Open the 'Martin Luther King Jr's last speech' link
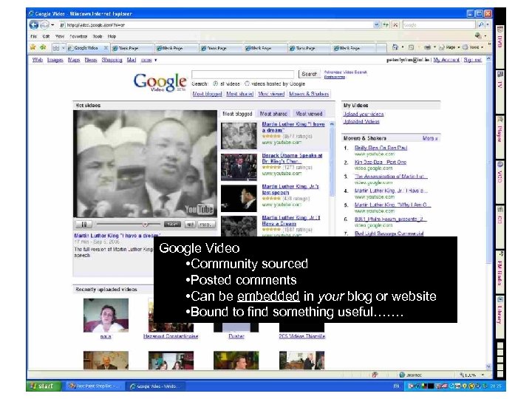The width and height of the screenshot is (532, 399). (x=290, y=189)
